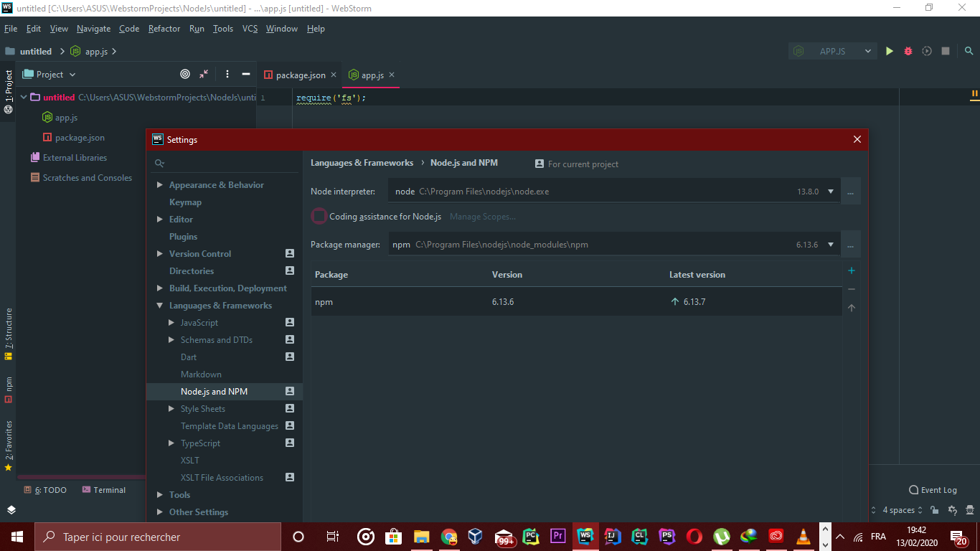Viewport: 980px width, 551px height.
Task: Run the APP.JS configuration with the green play icon
Action: (890, 51)
